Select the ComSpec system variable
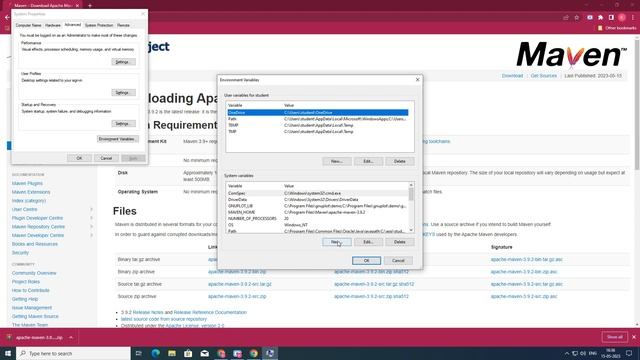Image resolution: width=640 pixels, height=360 pixels. 317,193
